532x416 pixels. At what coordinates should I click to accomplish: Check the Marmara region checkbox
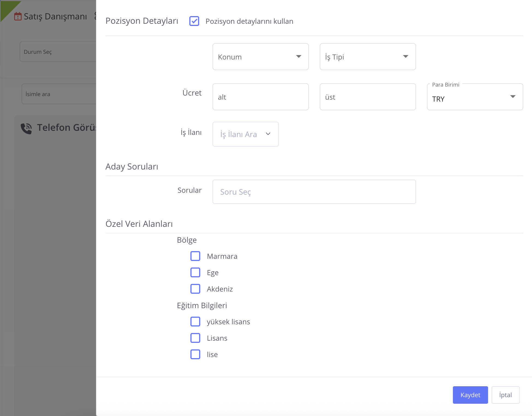pyautogui.click(x=195, y=256)
